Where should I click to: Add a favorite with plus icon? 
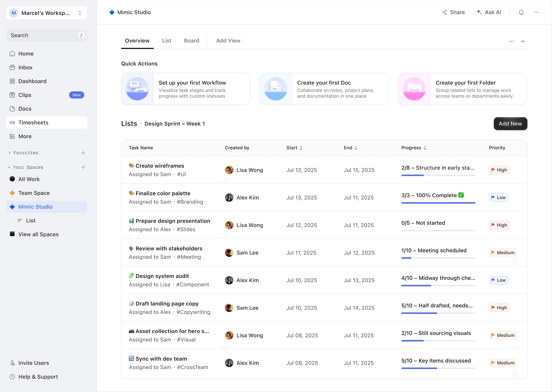tap(83, 153)
